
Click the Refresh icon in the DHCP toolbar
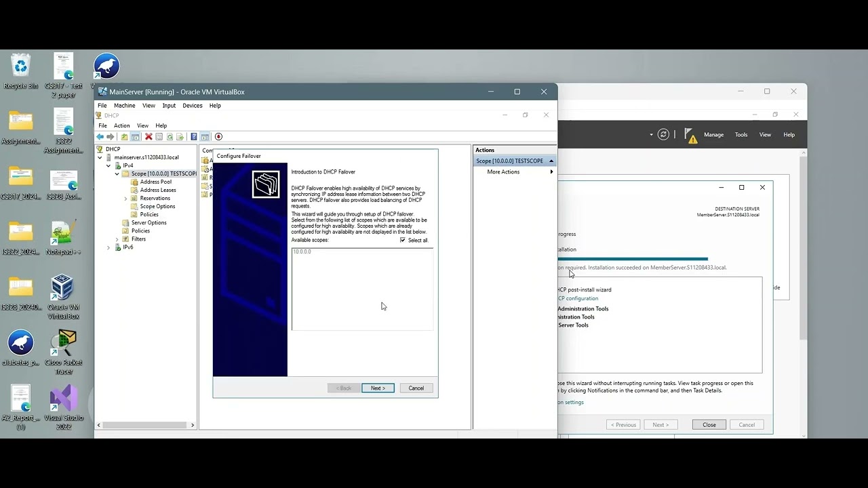[x=170, y=137]
